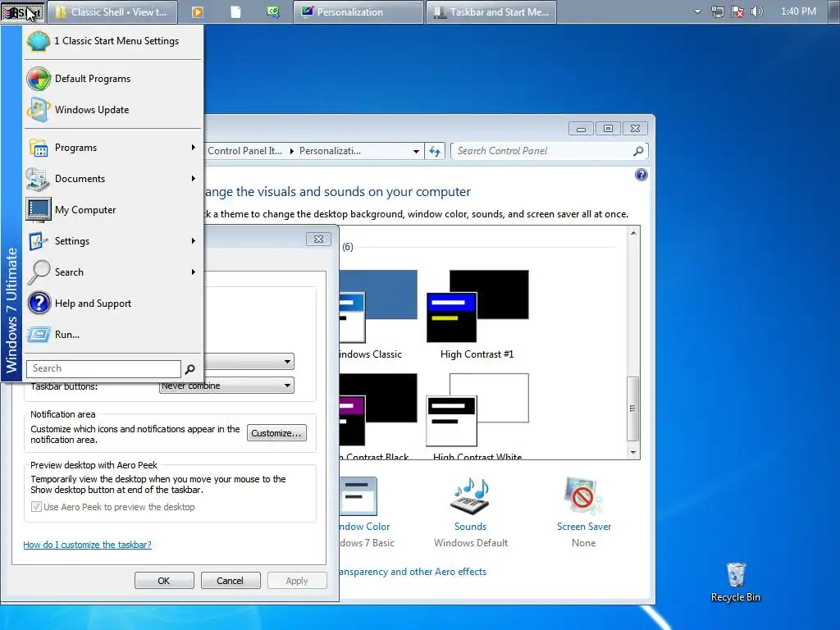
Task: Click OK in Taskbar properties dialog
Action: tap(164, 581)
